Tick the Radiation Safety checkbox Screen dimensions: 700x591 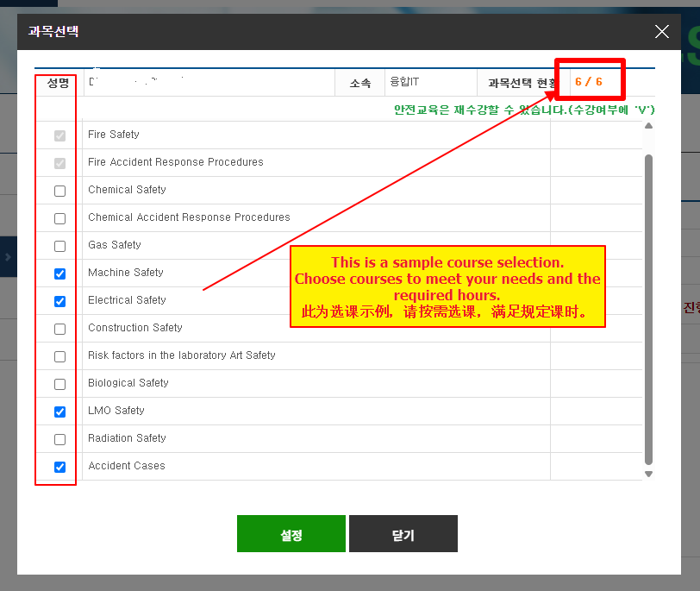(59, 439)
